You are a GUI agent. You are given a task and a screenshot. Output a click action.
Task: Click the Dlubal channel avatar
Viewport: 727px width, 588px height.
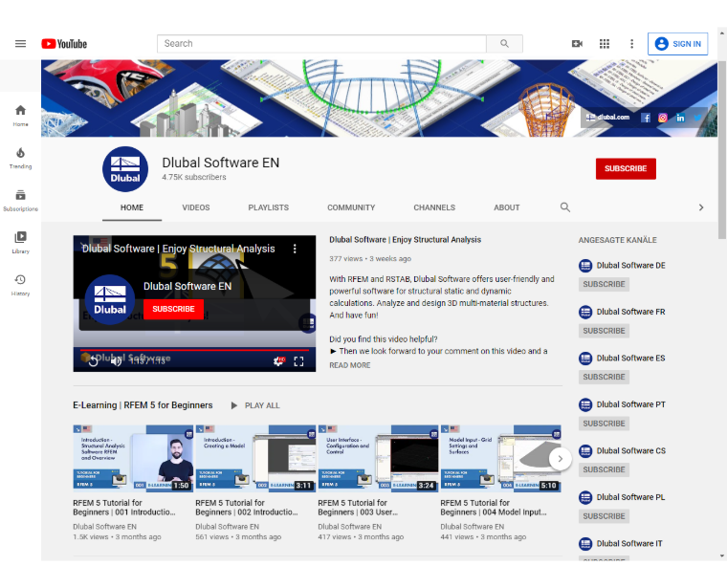[x=125, y=169]
